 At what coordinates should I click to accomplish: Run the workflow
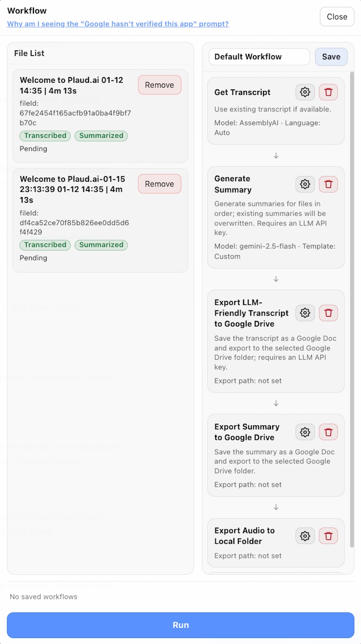pyautogui.click(x=180, y=625)
